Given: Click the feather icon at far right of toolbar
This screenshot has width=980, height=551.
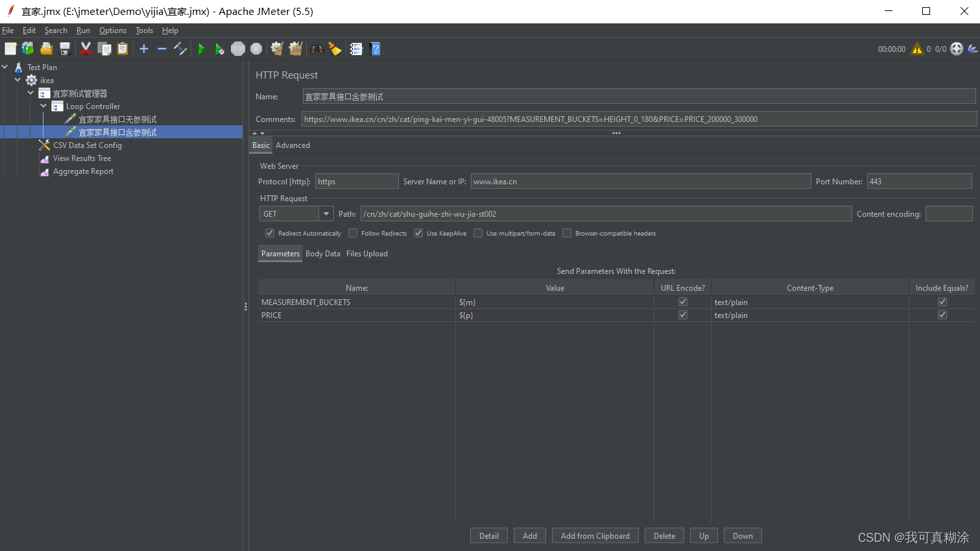Looking at the screenshot, I should tap(972, 49).
